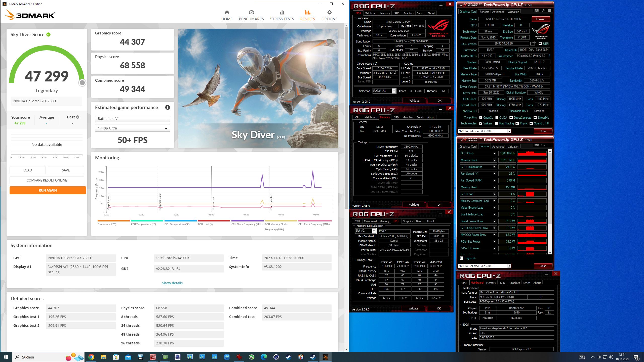
Task: Refresh the upper GPU-Z window
Action: 543,11
